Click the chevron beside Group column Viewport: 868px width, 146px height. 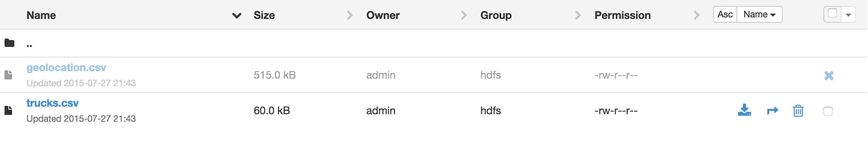point(578,15)
